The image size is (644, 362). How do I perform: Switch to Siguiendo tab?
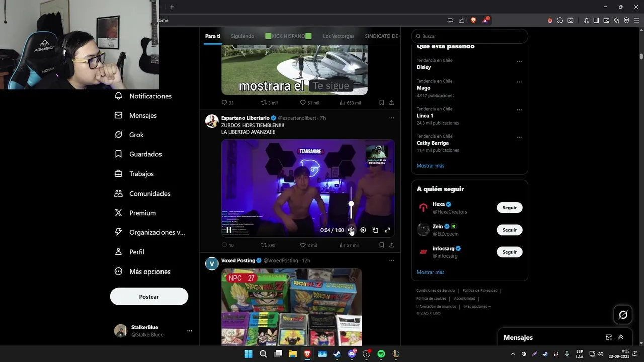(x=243, y=36)
